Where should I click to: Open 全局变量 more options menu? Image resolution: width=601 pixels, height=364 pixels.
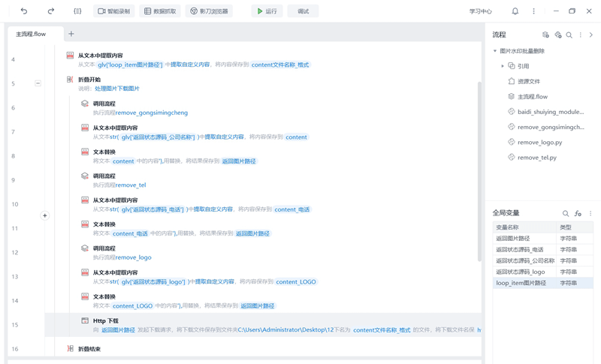click(x=590, y=213)
